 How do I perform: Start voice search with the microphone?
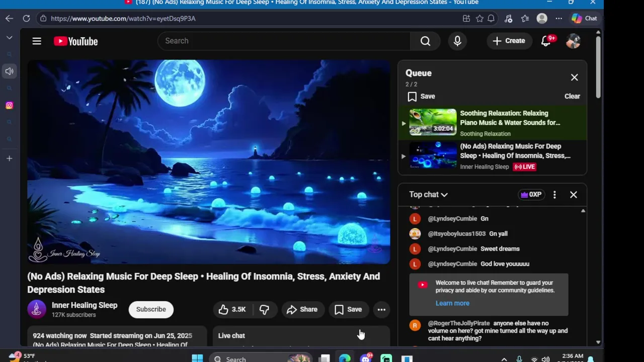[457, 41]
